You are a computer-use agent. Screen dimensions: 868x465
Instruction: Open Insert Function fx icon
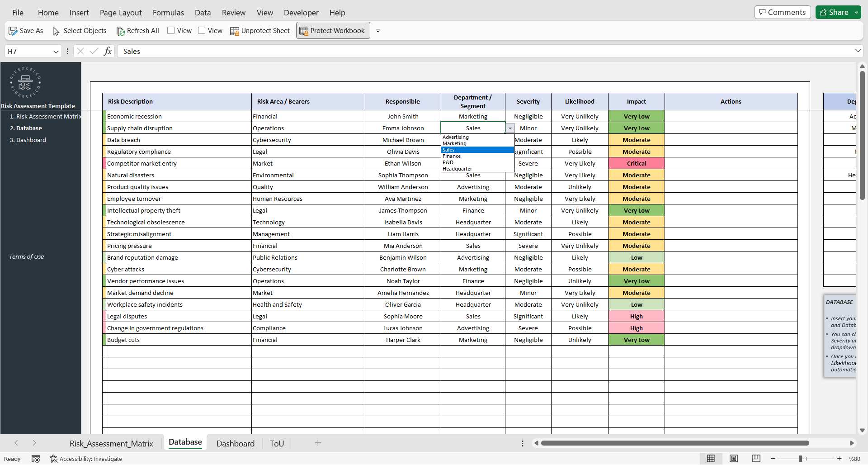(108, 51)
